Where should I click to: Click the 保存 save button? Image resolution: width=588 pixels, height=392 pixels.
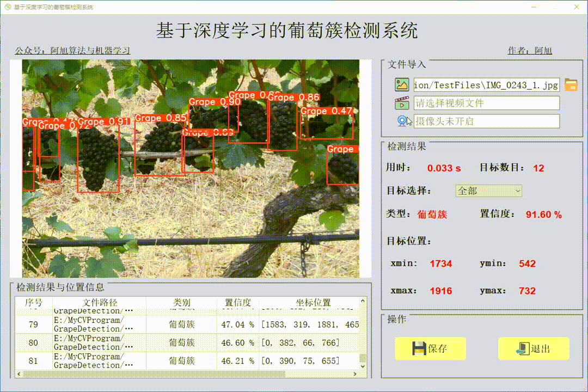430,348
